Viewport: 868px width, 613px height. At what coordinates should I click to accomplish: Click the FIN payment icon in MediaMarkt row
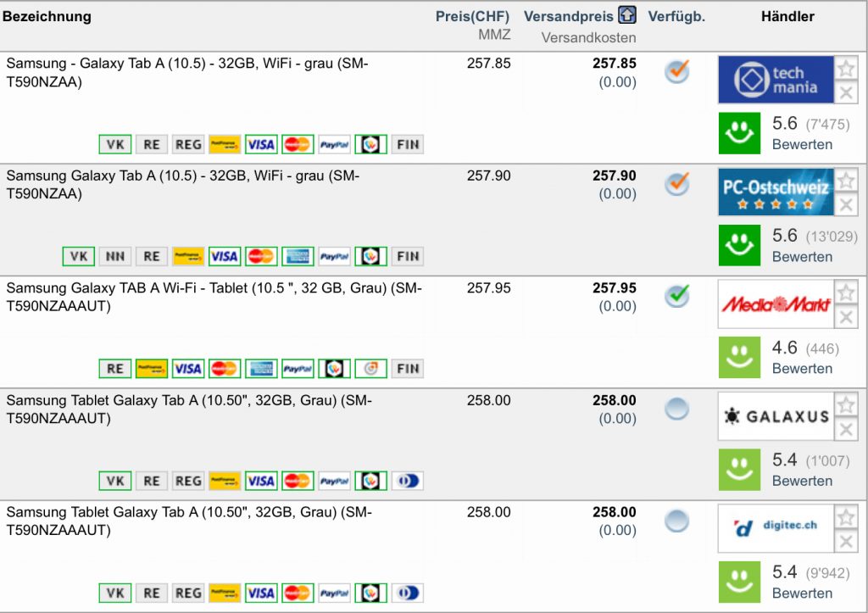tap(408, 369)
